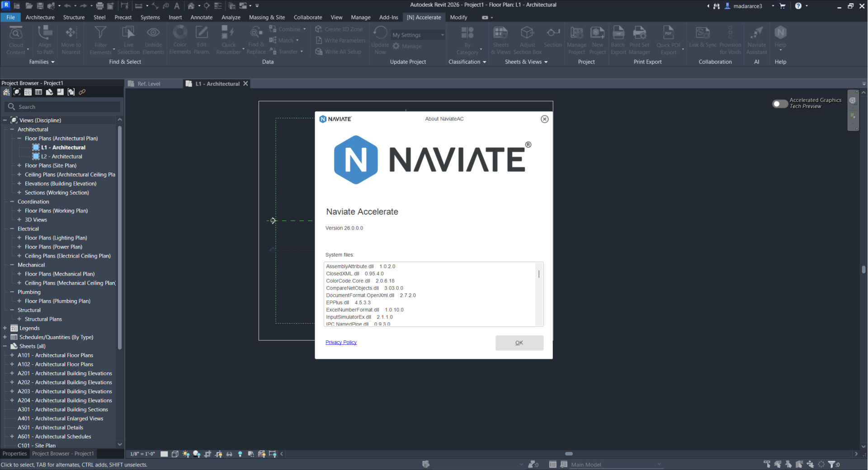Click the Adjust Section Box icon
Image resolution: width=868 pixels, height=470 pixels.
pyautogui.click(x=527, y=33)
